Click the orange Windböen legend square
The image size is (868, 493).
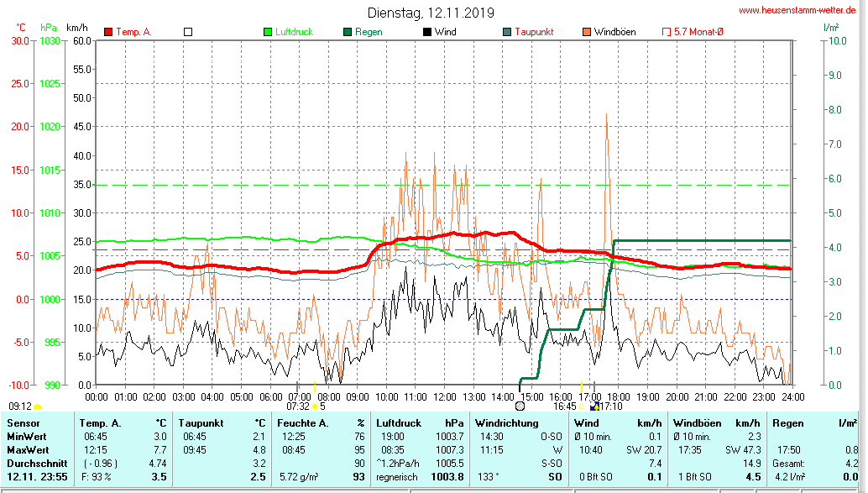click(587, 32)
